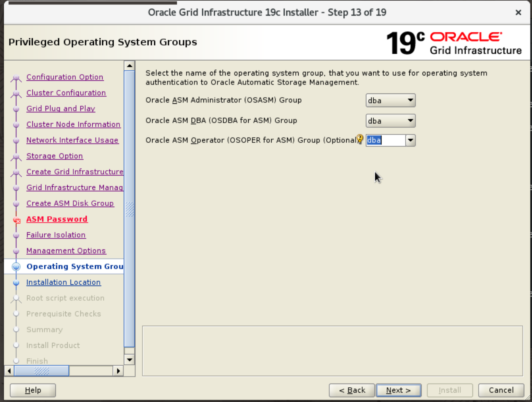Click the step list scroll up arrow
Screen dimensions: 532x402
point(130,66)
